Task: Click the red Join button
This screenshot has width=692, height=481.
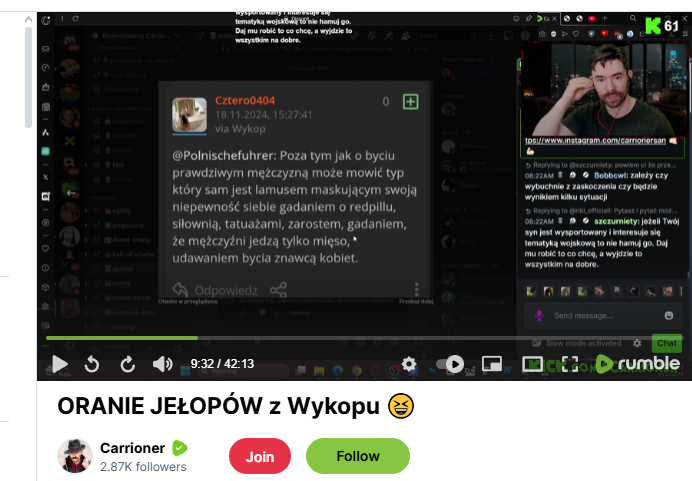Action: 260,456
